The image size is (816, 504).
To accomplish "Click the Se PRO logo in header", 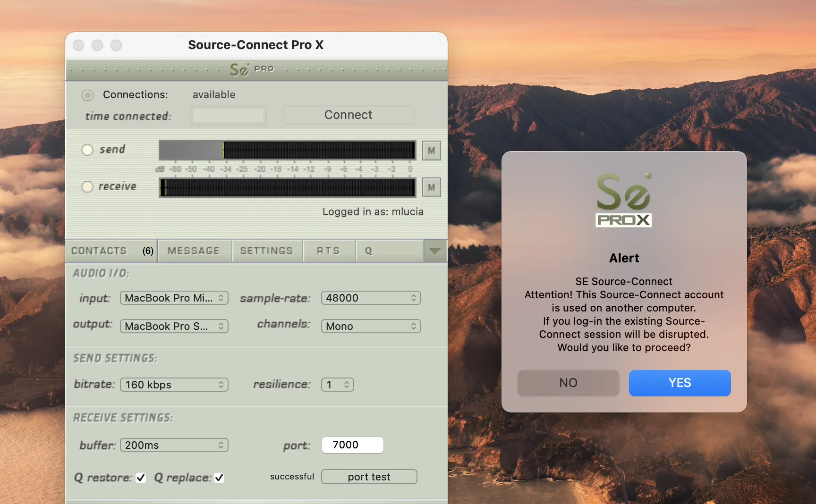I will click(x=252, y=69).
